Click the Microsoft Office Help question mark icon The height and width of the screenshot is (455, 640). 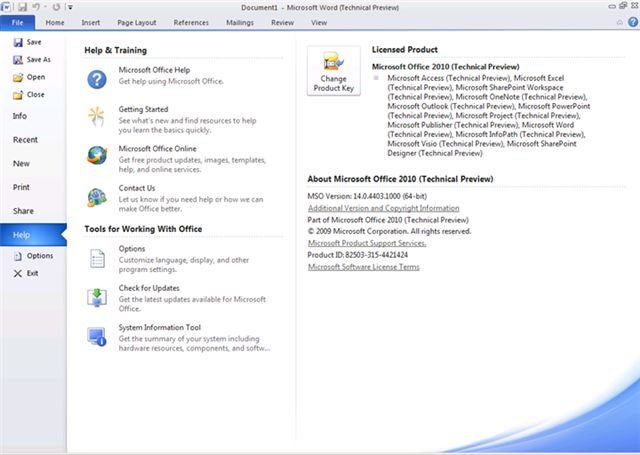pyautogui.click(x=97, y=80)
